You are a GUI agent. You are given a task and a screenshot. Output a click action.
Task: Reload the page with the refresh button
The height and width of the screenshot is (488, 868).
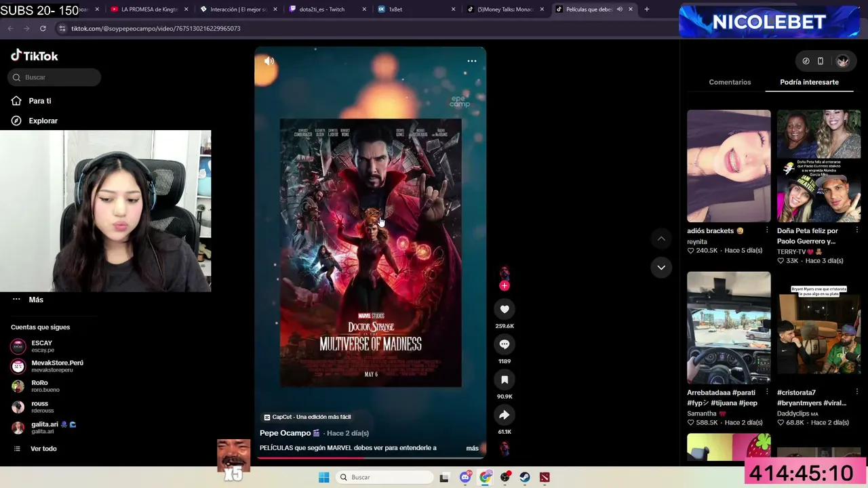tap(43, 28)
